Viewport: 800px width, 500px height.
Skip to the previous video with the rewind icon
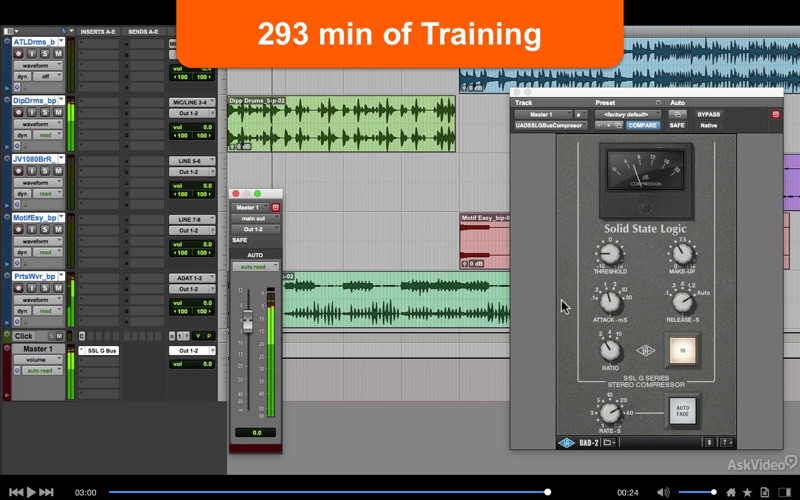16,492
